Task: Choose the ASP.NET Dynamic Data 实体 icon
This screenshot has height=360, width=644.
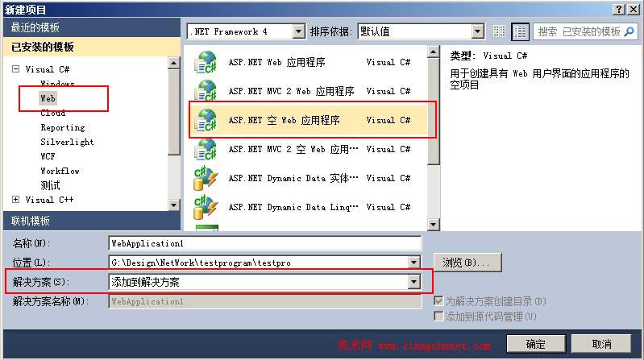Action: [x=206, y=178]
